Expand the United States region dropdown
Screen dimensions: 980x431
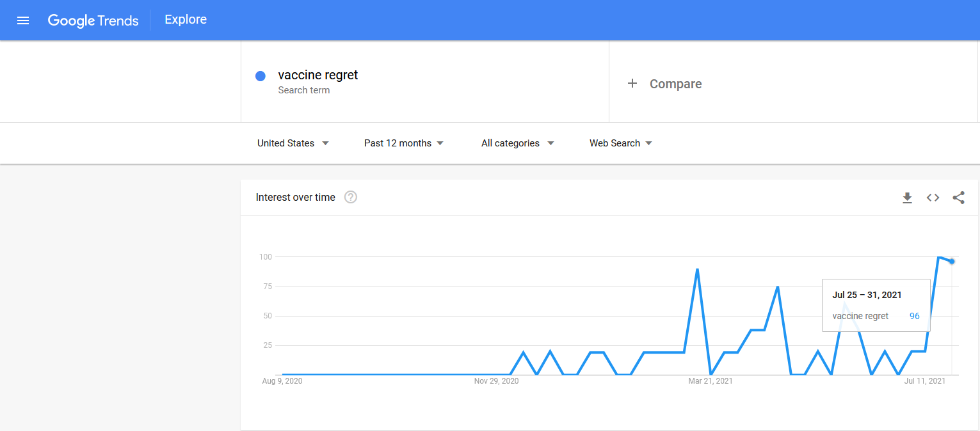[293, 143]
